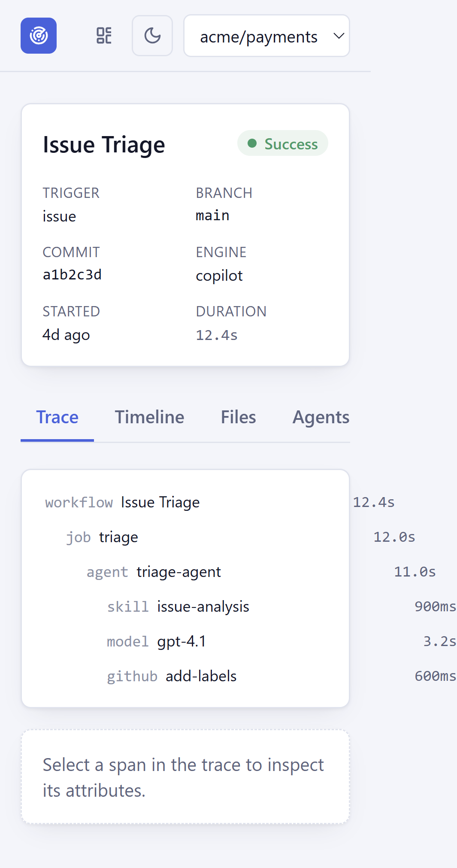Select the github add-labels span
Screen dimensions: 457x868
point(281,676)
